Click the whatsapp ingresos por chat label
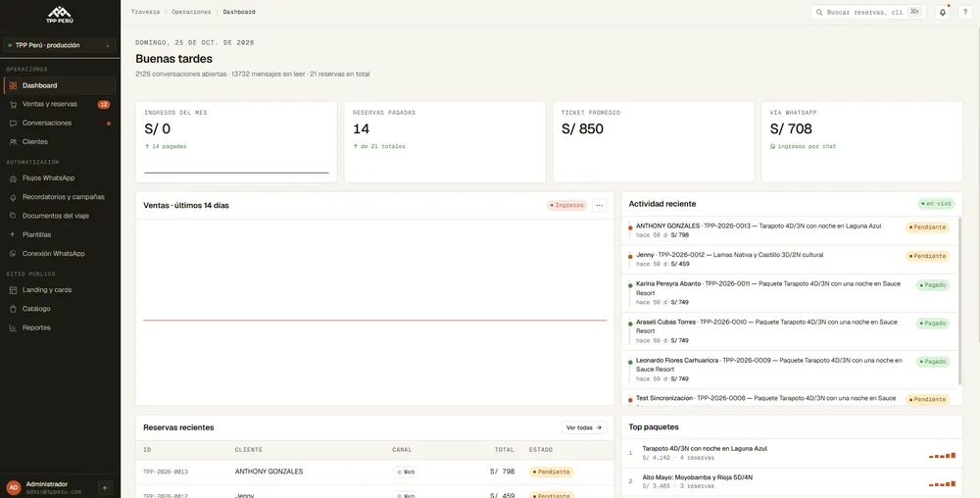Image resolution: width=980 pixels, height=498 pixels. pyautogui.click(x=804, y=146)
